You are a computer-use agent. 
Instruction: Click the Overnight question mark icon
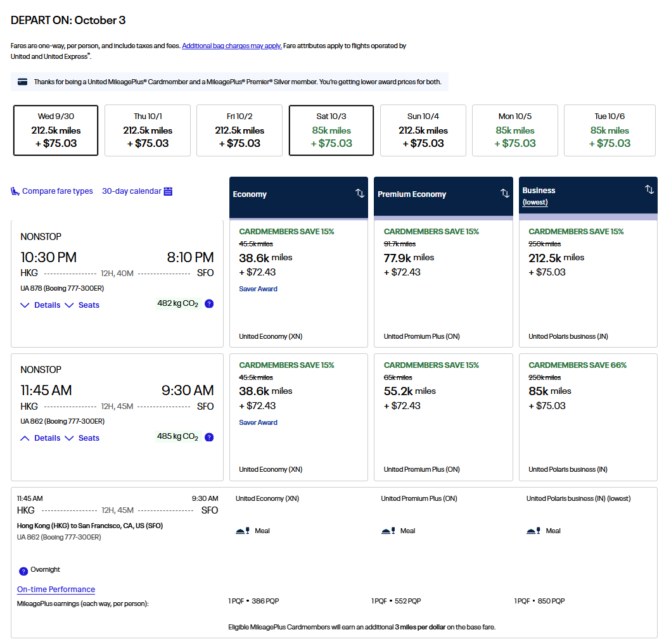23,571
